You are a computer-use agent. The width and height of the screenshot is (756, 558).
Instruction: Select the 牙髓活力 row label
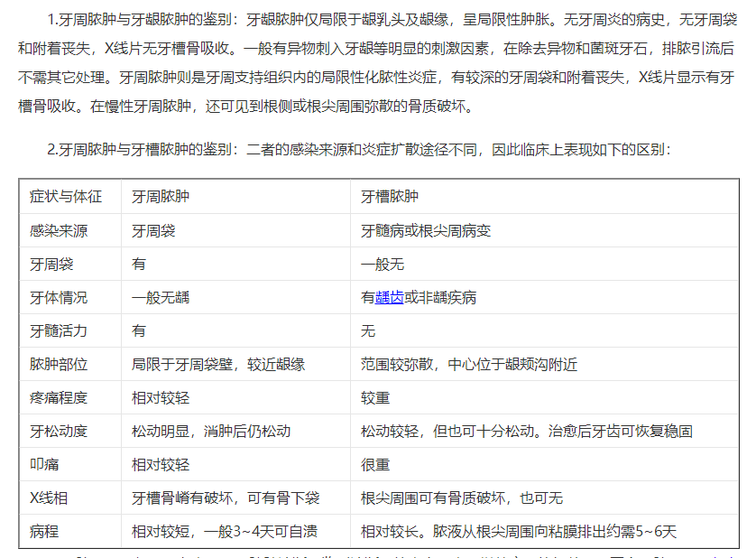59,330
